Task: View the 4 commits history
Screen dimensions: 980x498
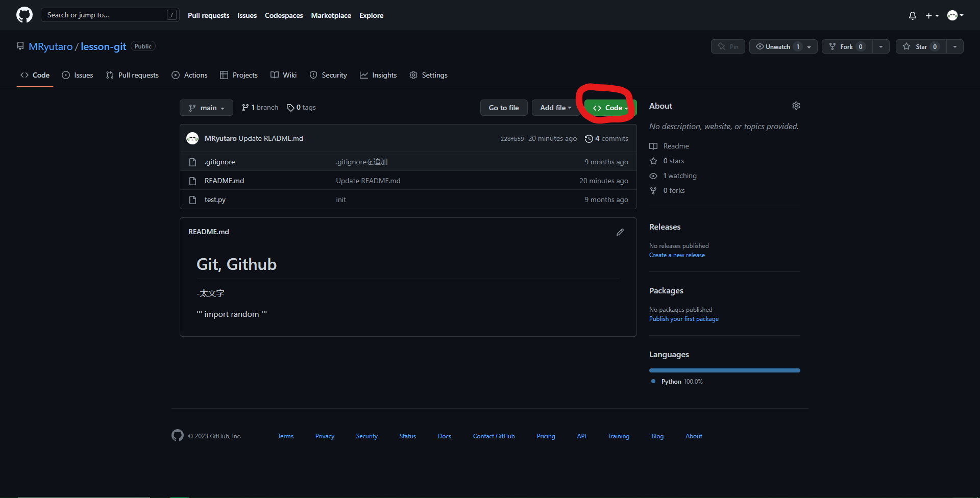Action: coord(606,138)
